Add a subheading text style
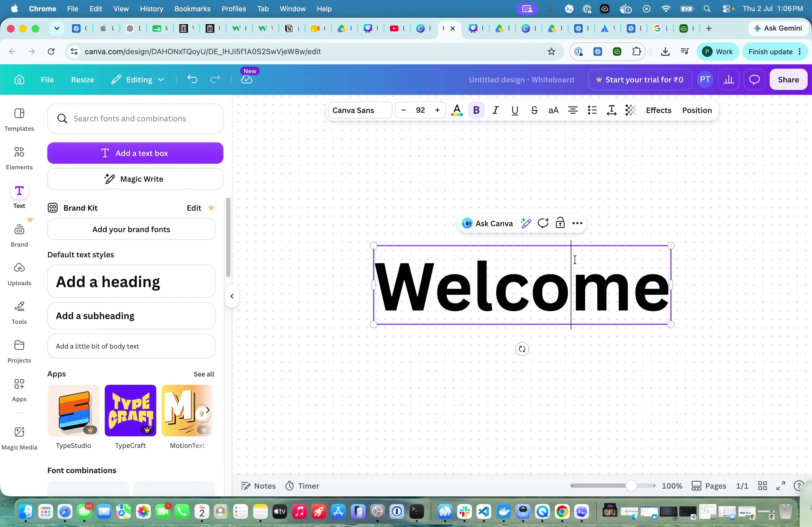The width and height of the screenshot is (812, 527). (131, 316)
